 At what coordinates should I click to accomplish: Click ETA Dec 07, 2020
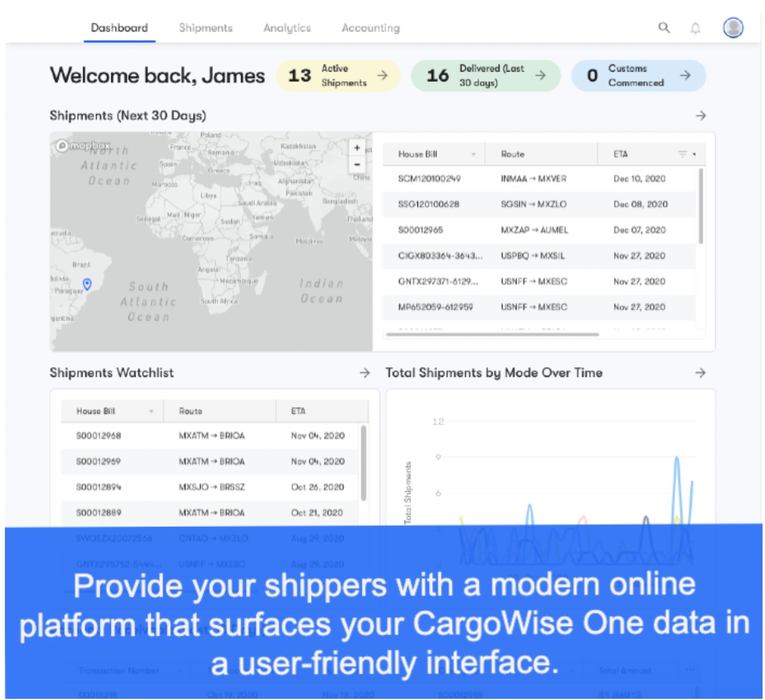[x=640, y=230]
